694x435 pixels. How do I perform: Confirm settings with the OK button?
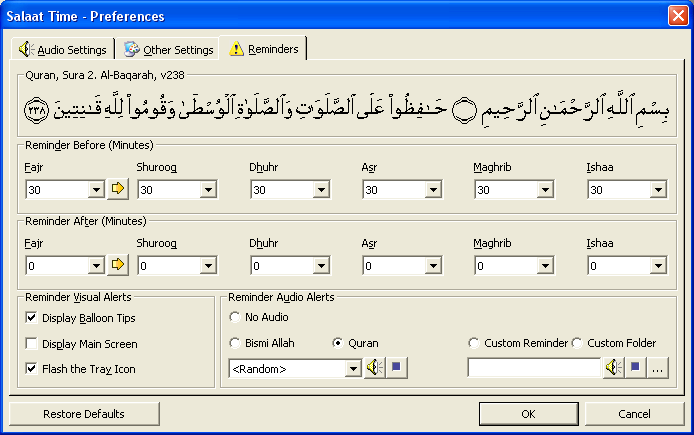(528, 414)
